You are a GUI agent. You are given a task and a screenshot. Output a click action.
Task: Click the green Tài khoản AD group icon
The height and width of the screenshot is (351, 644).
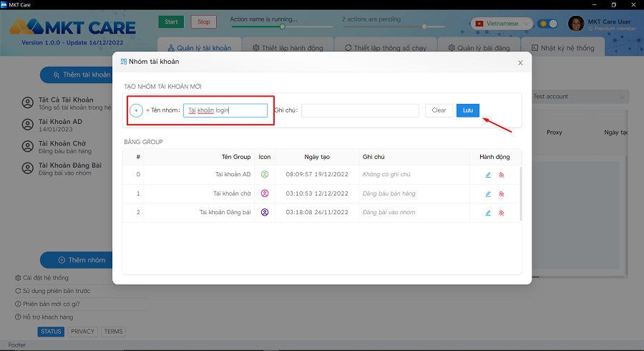tap(265, 174)
